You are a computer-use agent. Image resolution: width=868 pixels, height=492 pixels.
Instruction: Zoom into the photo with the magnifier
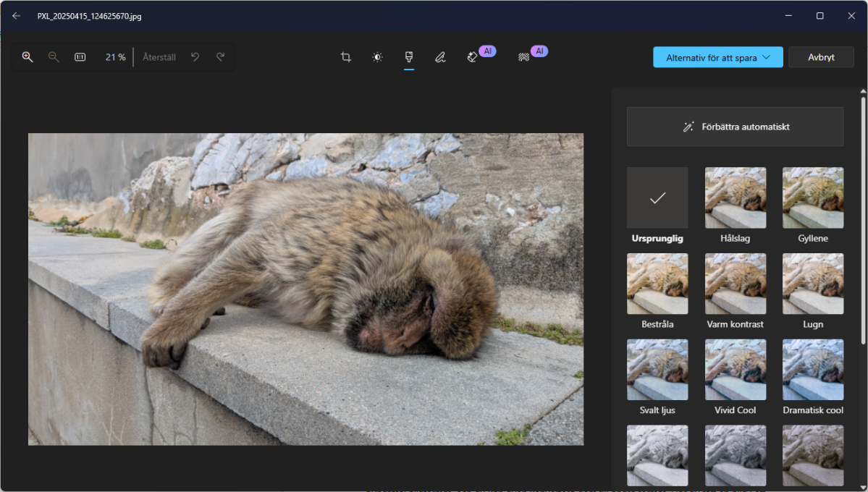[x=28, y=56]
